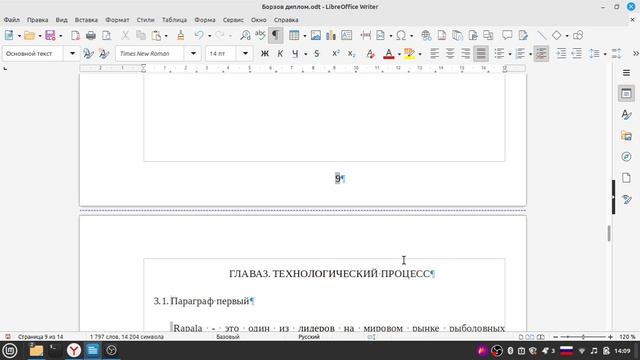Justify the paragraph text
640x360 pixels.
pos(481,53)
